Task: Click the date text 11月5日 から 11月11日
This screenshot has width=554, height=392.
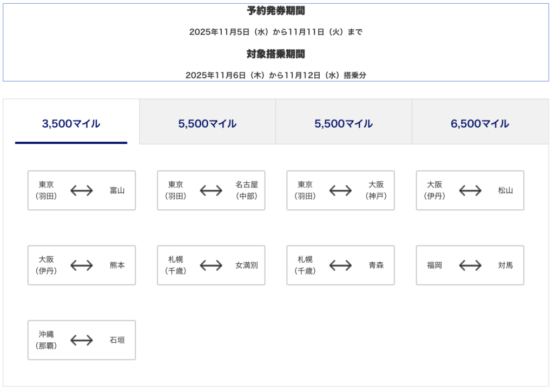Action: click(276, 32)
